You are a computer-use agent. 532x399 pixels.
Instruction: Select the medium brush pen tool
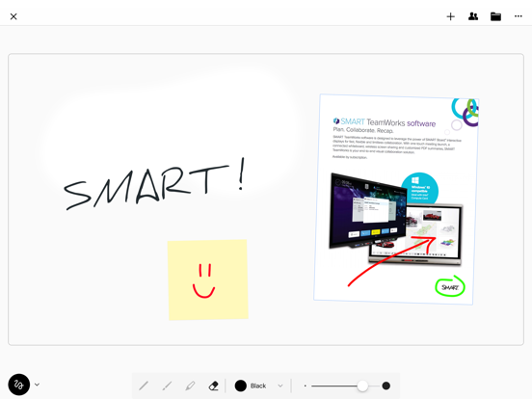point(167,386)
